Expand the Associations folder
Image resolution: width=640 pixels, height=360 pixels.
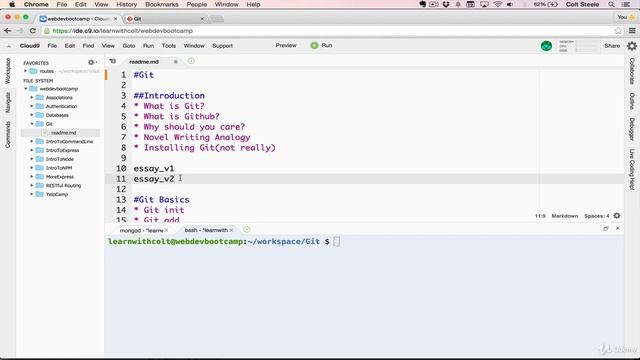[32, 98]
